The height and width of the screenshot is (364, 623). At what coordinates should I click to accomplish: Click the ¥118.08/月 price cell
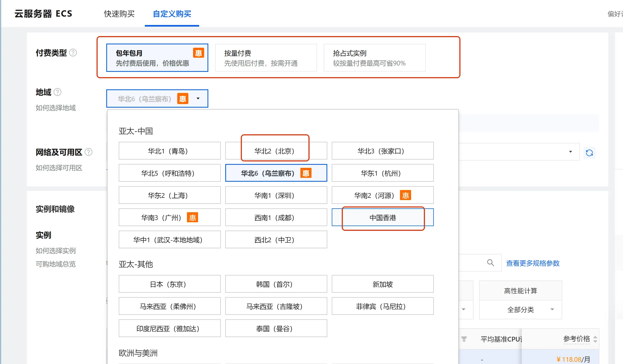(573, 360)
